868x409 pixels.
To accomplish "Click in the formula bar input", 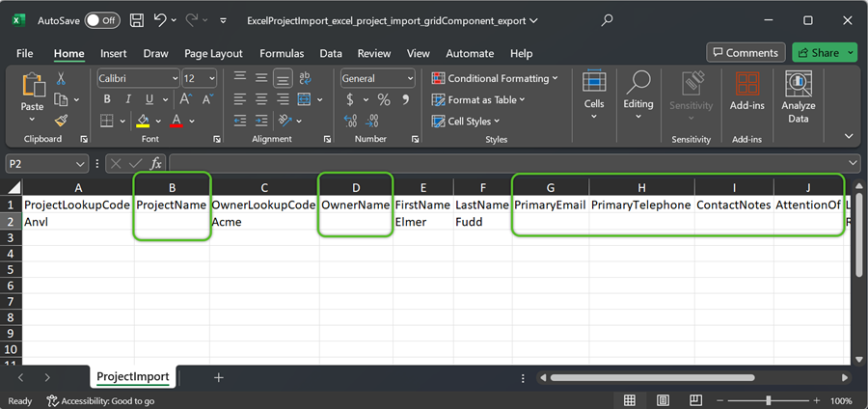I will point(506,163).
